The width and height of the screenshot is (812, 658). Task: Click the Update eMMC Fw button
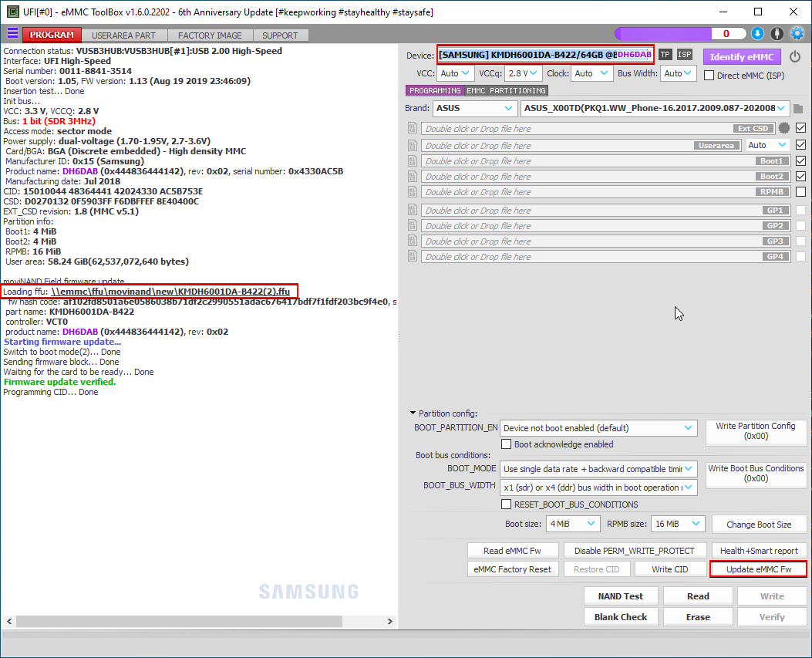point(759,569)
